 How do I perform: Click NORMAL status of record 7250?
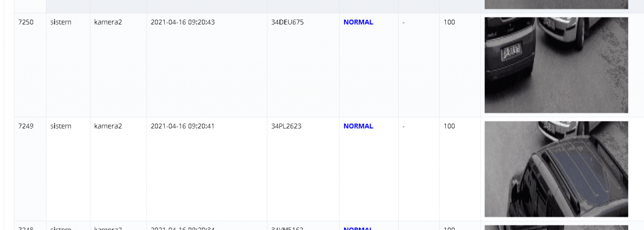point(358,22)
